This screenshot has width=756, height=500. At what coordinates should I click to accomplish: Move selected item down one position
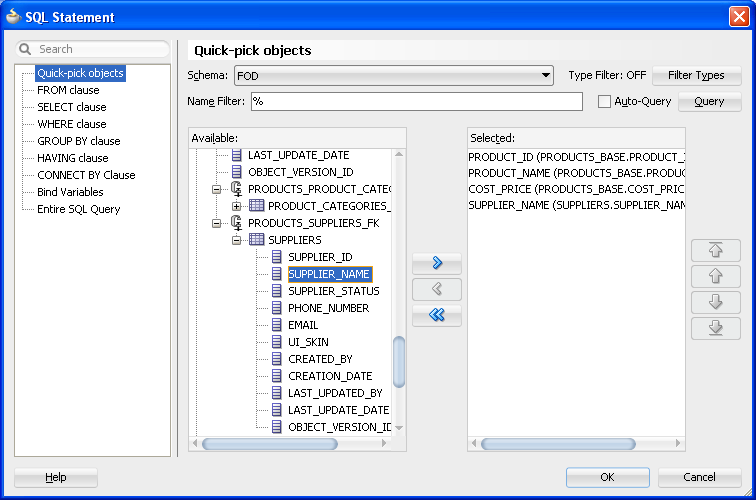coord(716,302)
